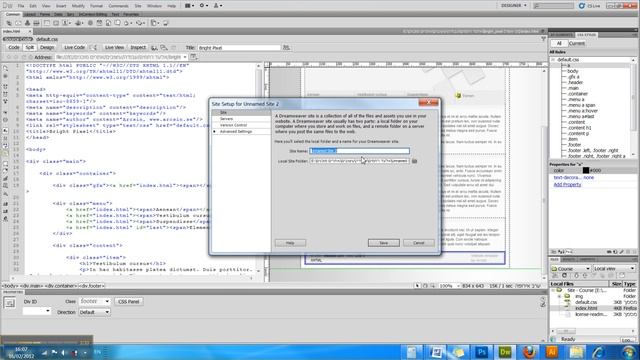Click the Dreamweaver taskbar icon

click(505, 352)
